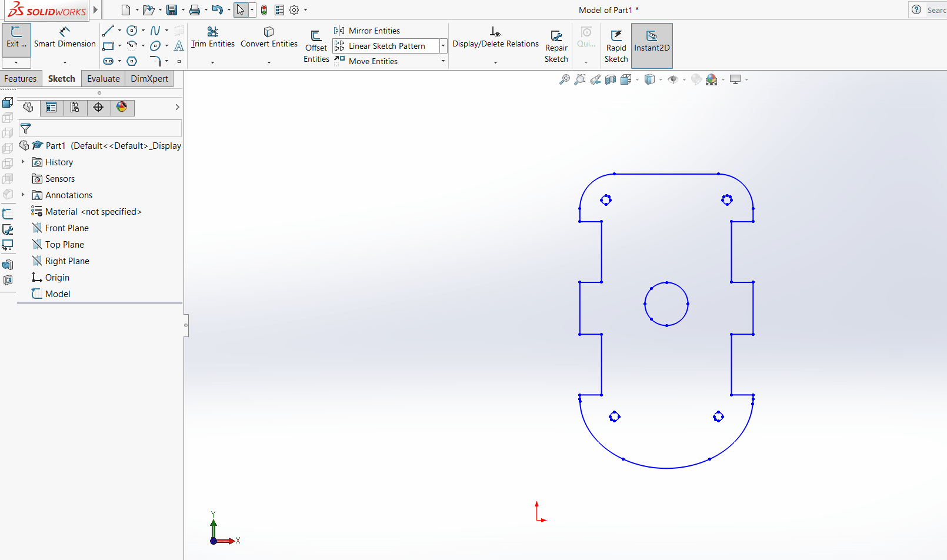Select the Polygon sketch tool
The image size is (947, 560).
point(132,61)
